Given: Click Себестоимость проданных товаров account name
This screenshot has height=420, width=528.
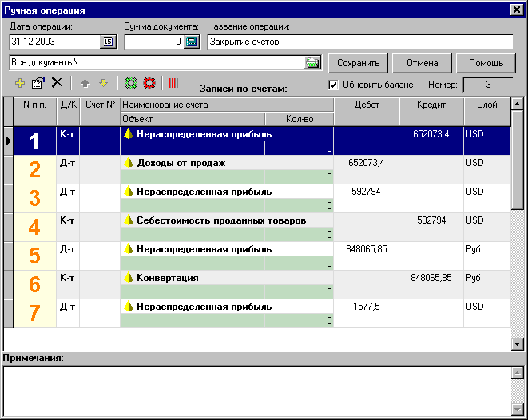Looking at the screenshot, I should coord(221,220).
